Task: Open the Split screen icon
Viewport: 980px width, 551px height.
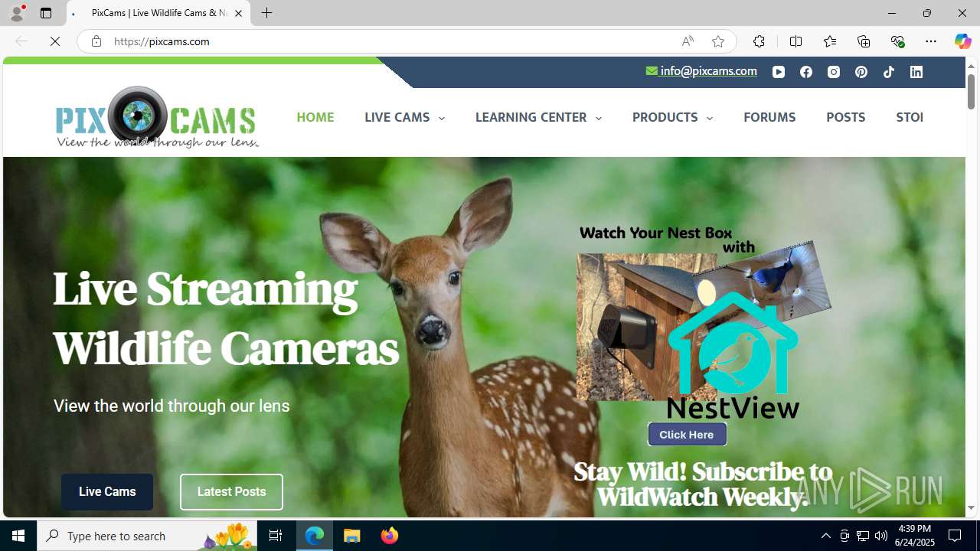Action: pyautogui.click(x=795, y=41)
